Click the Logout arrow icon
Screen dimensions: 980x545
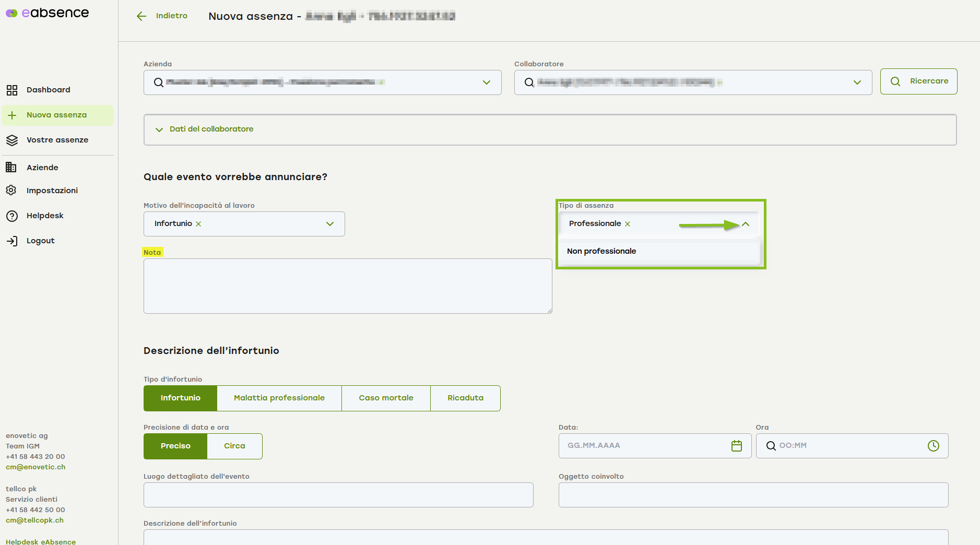[x=12, y=241]
